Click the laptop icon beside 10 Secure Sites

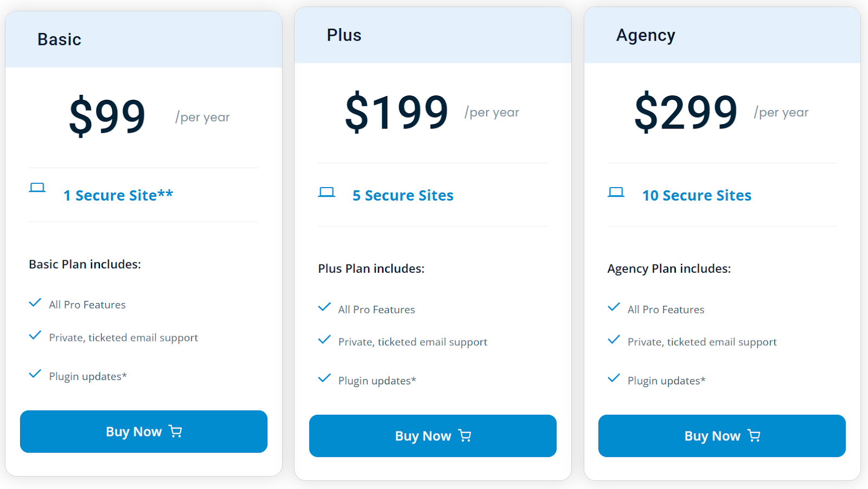pos(616,192)
